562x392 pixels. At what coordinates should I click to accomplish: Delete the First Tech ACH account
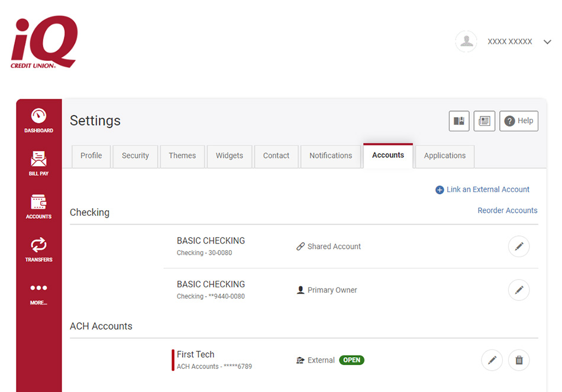[519, 360]
